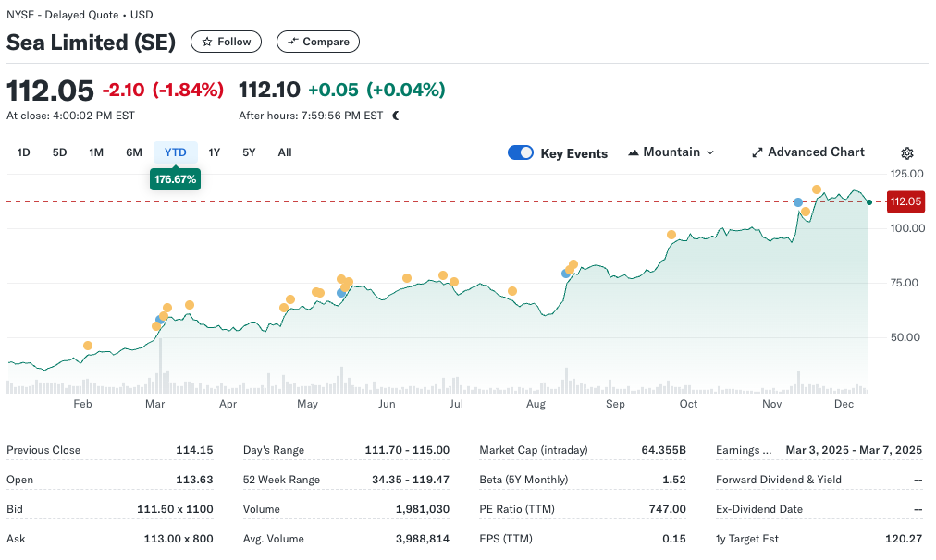Open the Advanced Chart view
The image size is (936, 560).
[807, 152]
